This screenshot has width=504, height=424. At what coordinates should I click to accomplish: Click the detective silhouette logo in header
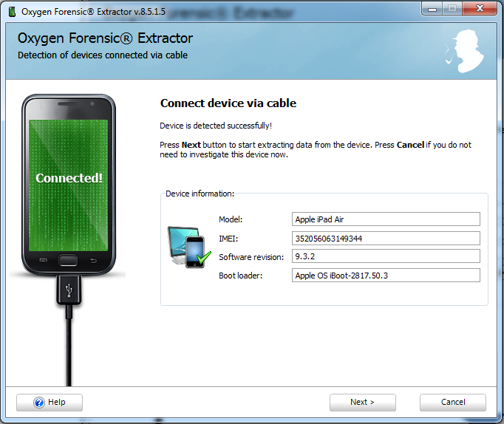click(465, 51)
